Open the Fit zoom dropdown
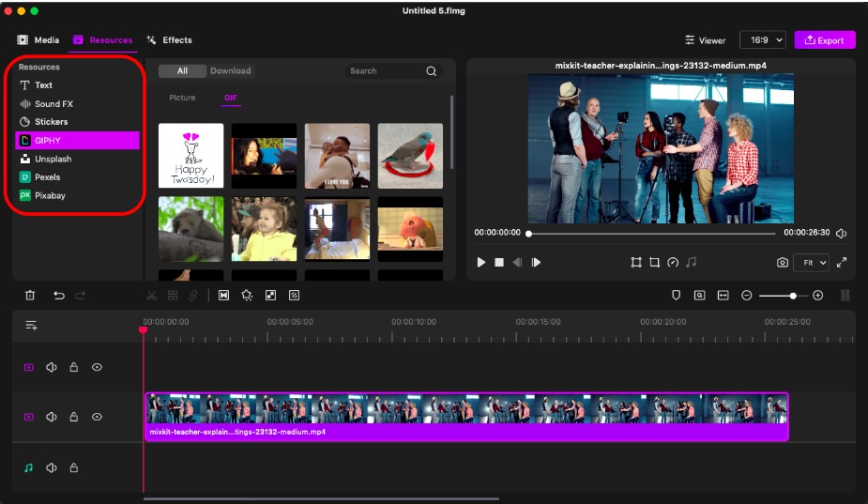Image resolution: width=868 pixels, height=504 pixels. (x=811, y=263)
